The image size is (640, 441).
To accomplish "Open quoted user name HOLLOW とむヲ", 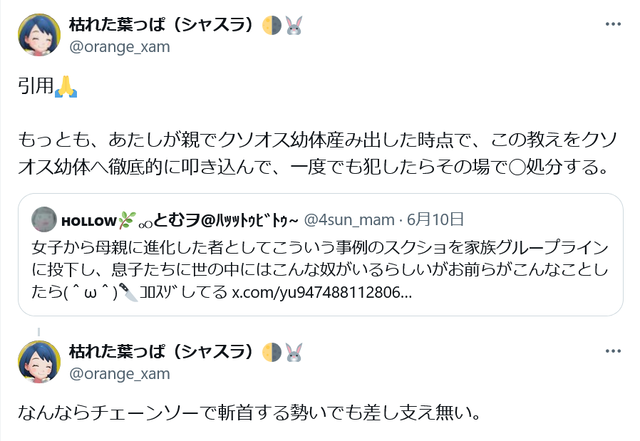I will (x=180, y=220).
